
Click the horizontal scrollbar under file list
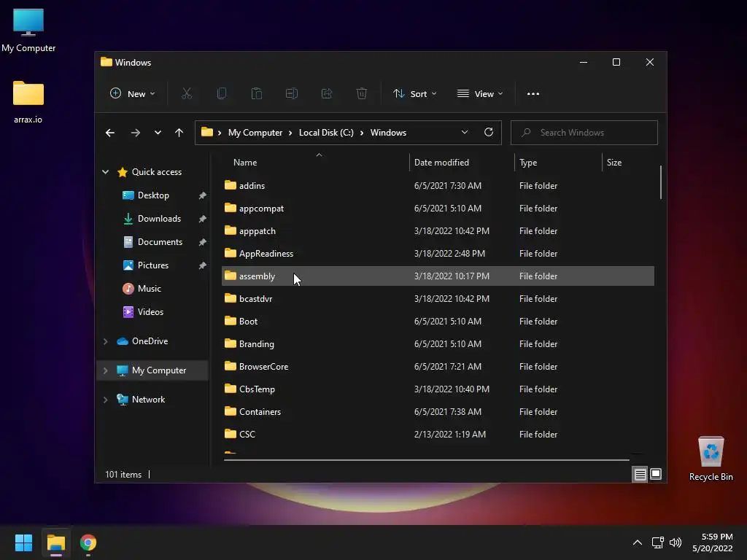click(426, 460)
